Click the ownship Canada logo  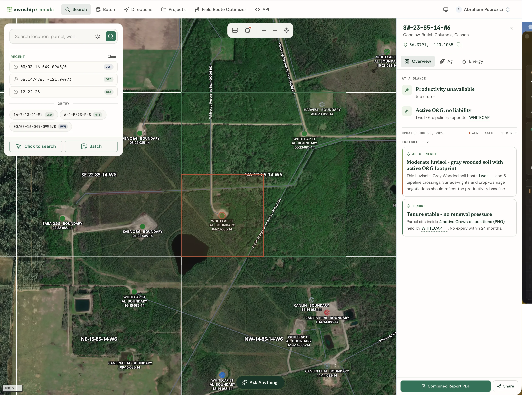(x=30, y=10)
